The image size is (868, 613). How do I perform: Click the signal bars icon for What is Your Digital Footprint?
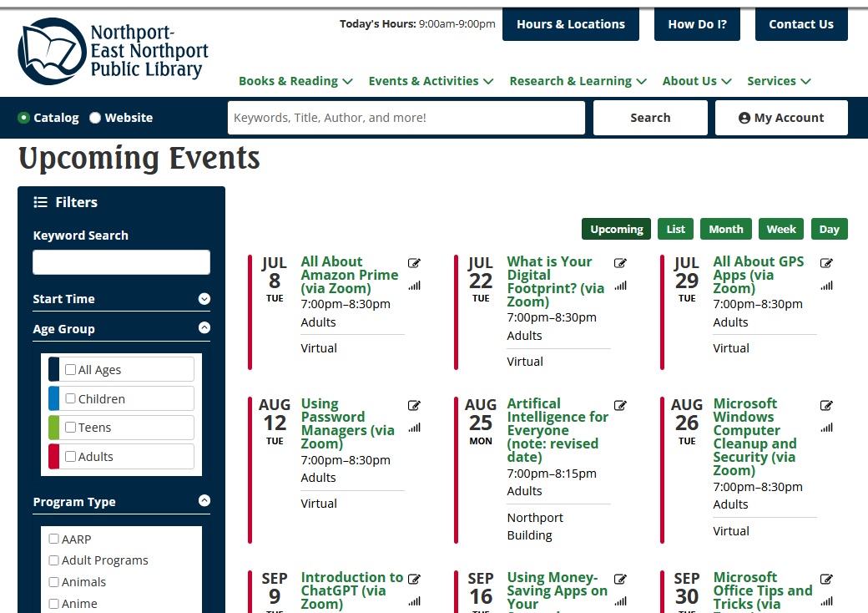[621, 286]
